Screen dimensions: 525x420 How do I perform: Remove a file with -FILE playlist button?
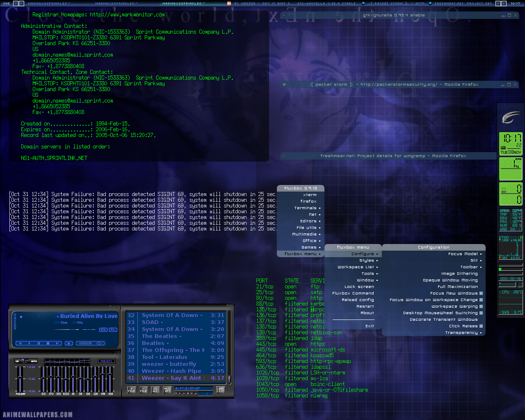[x=143, y=390]
